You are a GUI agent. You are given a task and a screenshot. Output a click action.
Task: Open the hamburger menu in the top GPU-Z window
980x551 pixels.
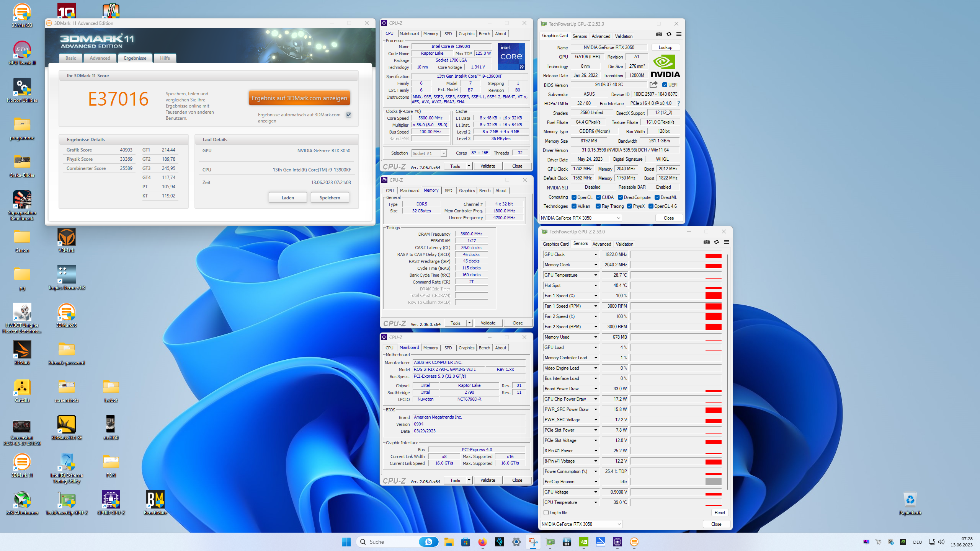(x=679, y=34)
